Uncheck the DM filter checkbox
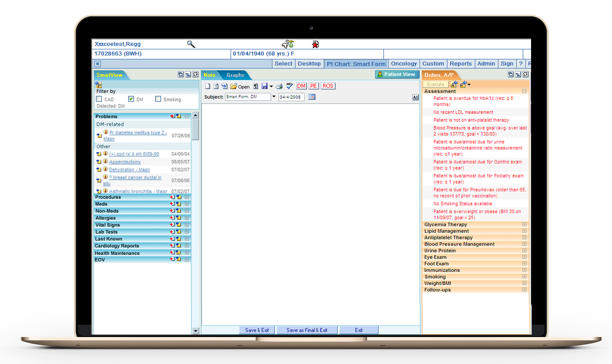Image resolution: width=612 pixels, height=364 pixels. pos(131,99)
